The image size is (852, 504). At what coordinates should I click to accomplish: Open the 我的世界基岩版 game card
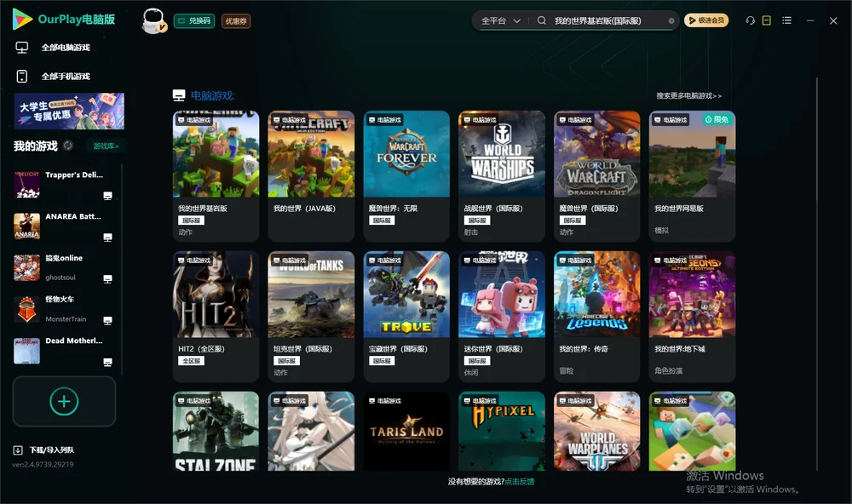pyautogui.click(x=216, y=176)
